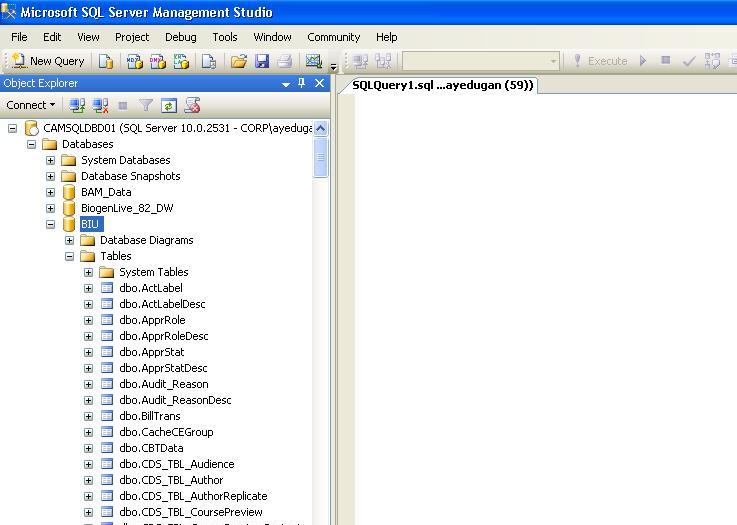Click the New Query button
Screen dimensions: 737x525
pyautogui.click(x=48, y=61)
